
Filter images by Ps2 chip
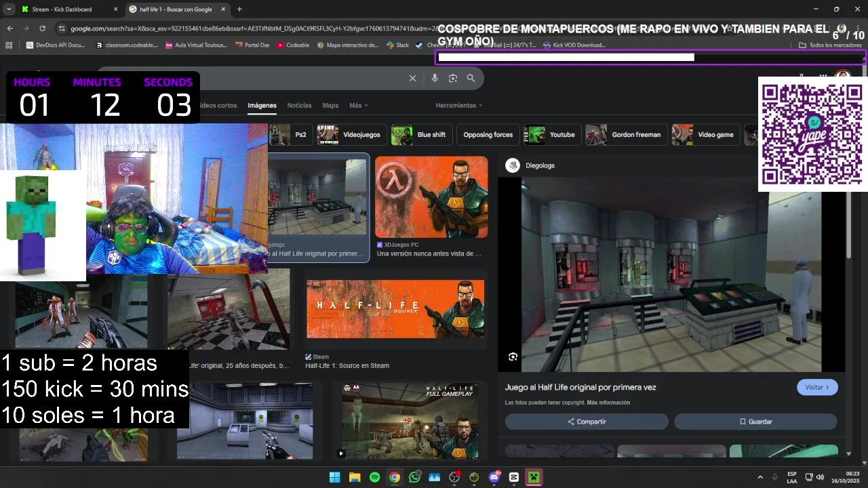(291, 134)
